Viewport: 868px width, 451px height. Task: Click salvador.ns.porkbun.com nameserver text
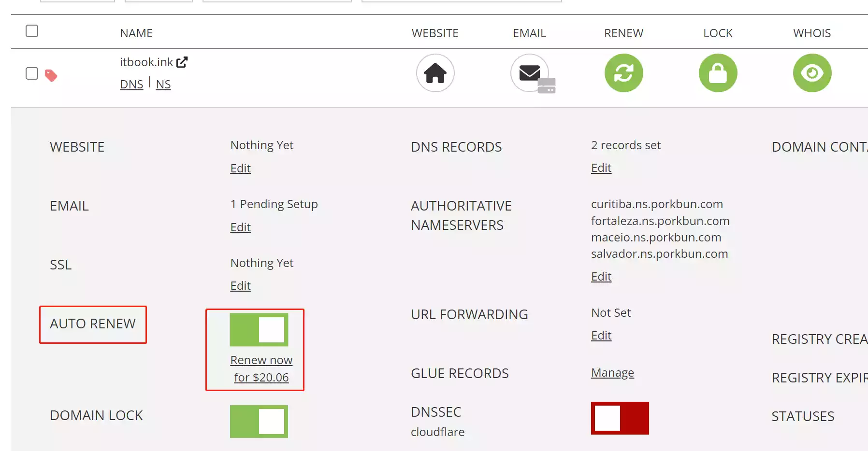pos(659,254)
